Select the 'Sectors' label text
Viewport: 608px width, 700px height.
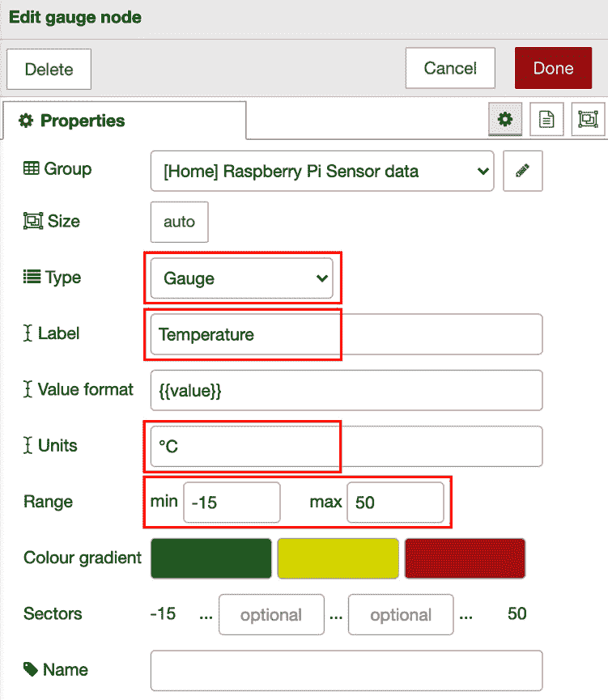pyautogui.click(x=53, y=614)
